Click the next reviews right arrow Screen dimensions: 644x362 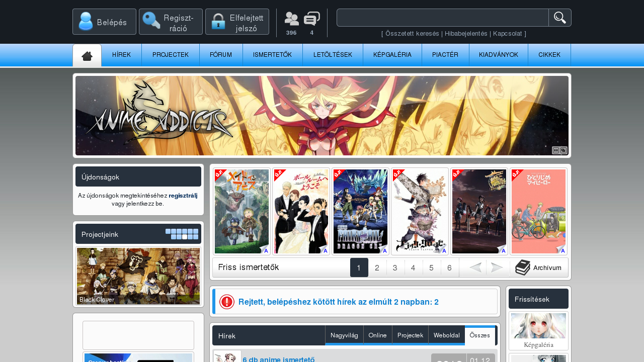pyautogui.click(x=497, y=267)
